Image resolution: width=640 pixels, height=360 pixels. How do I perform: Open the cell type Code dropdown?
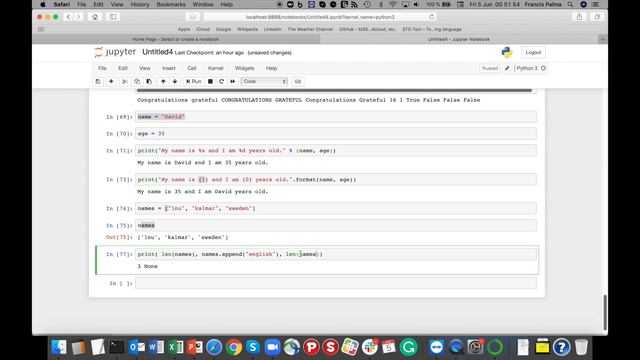click(264, 82)
